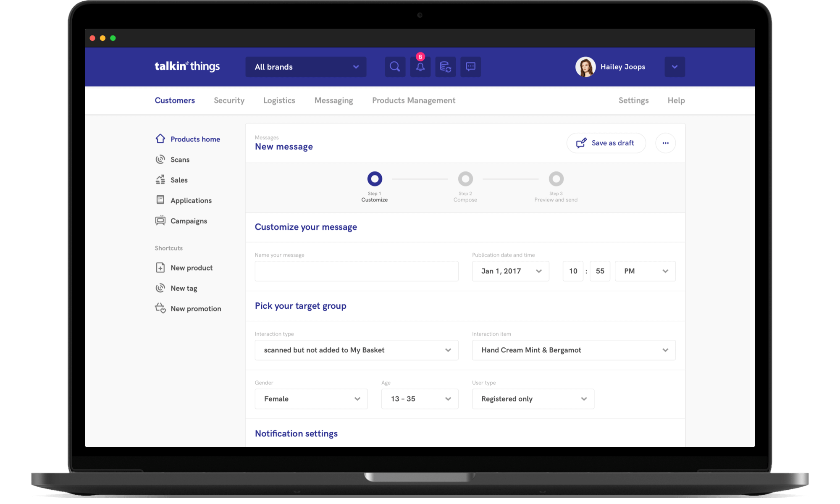Open Applications page link

pyautogui.click(x=191, y=201)
